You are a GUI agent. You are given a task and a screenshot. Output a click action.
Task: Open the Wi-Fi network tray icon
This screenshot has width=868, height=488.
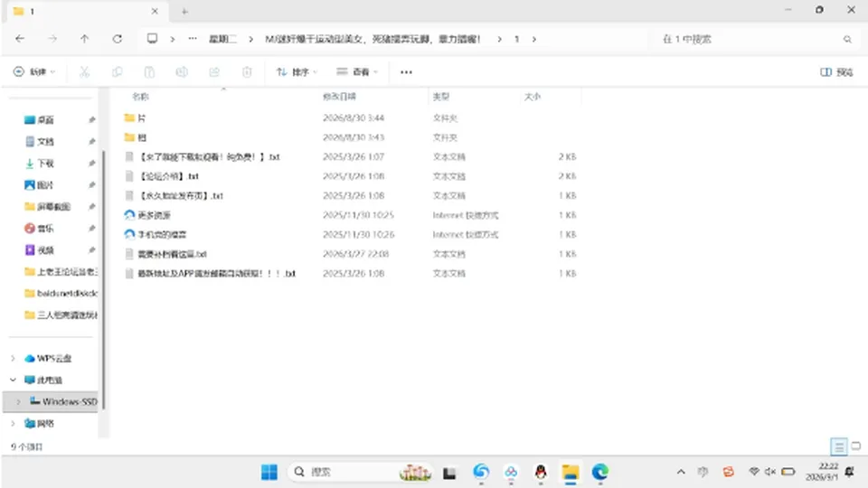coord(754,472)
